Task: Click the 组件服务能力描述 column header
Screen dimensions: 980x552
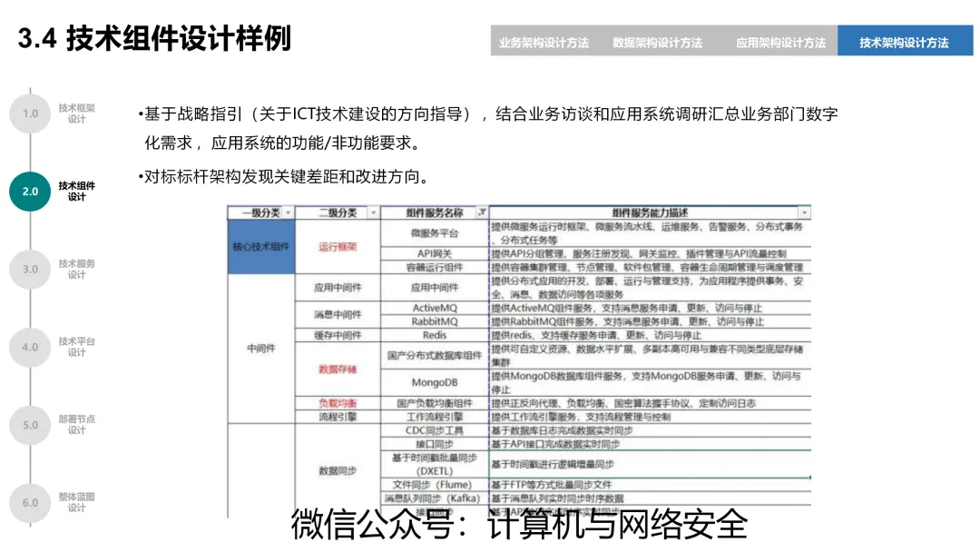Action: [650, 212]
